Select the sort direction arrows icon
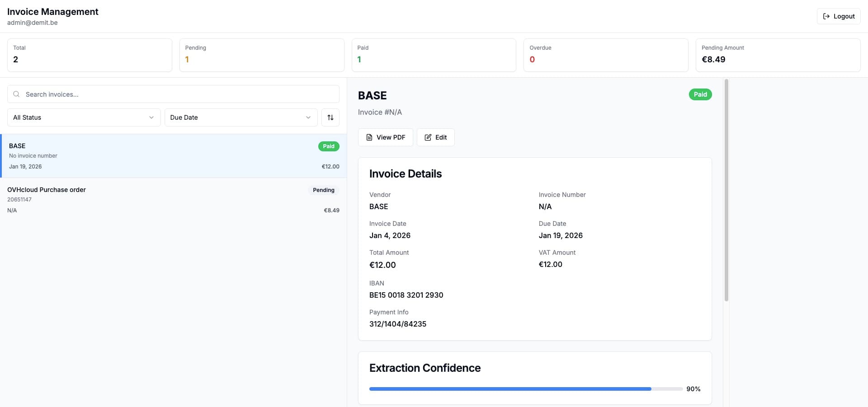868x407 pixels. tap(330, 117)
